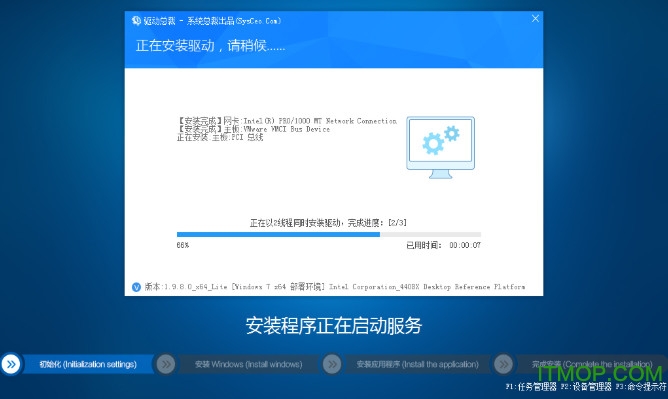Click the version info text in footer
This screenshot has height=399, width=668.
coord(335,287)
